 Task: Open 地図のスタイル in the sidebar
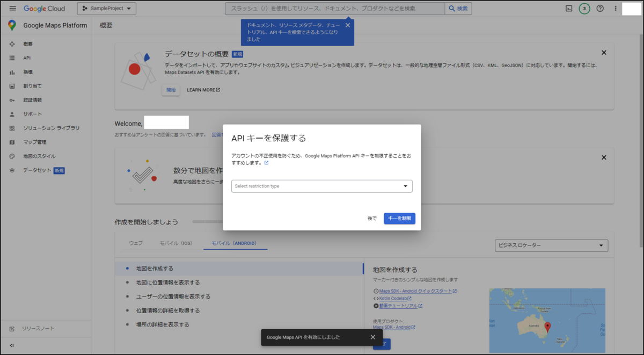coord(39,156)
